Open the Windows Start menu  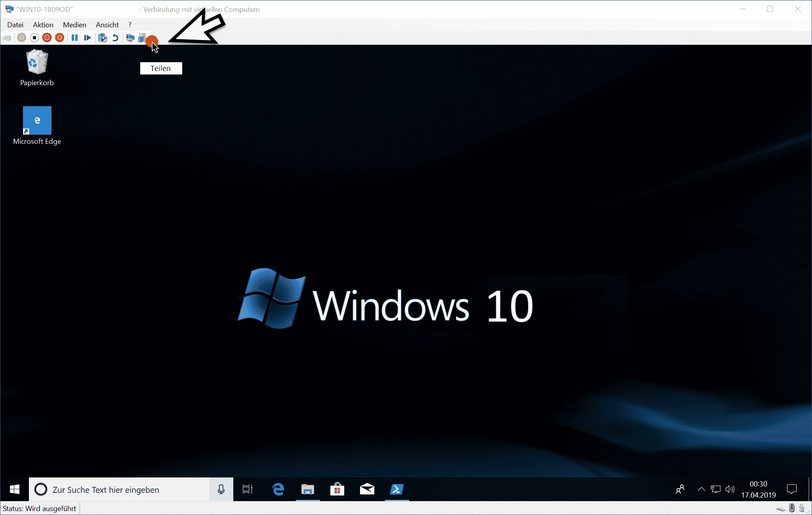tap(15, 490)
